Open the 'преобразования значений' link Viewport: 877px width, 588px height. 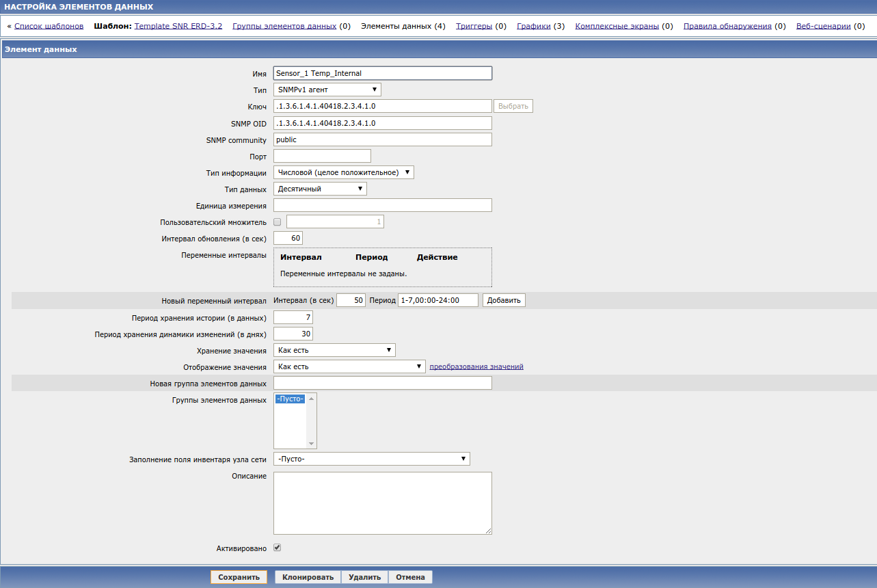pyautogui.click(x=476, y=366)
